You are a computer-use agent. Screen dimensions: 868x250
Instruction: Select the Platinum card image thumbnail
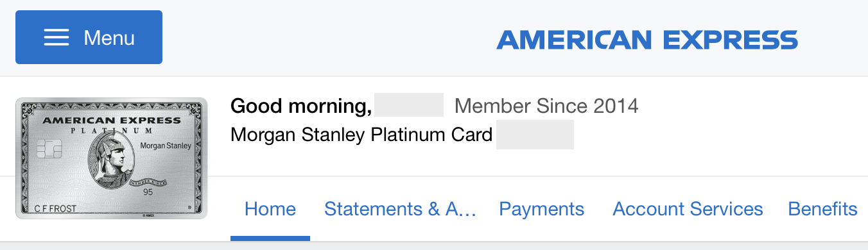112,158
